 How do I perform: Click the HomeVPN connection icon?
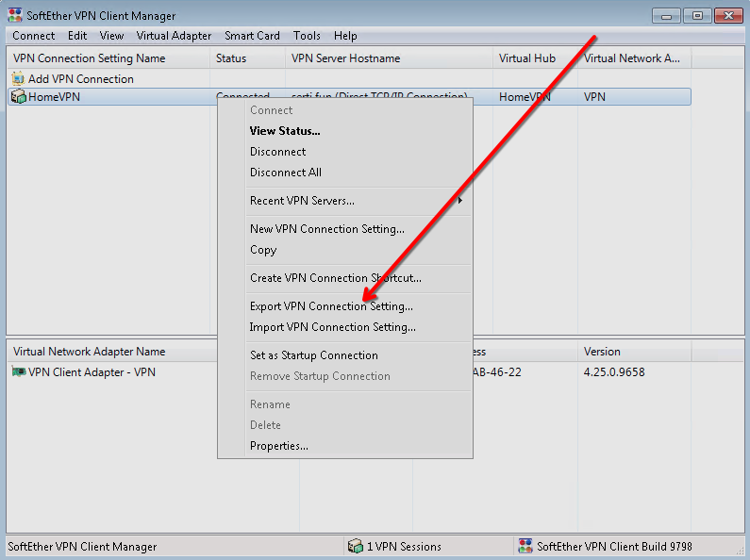click(18, 97)
